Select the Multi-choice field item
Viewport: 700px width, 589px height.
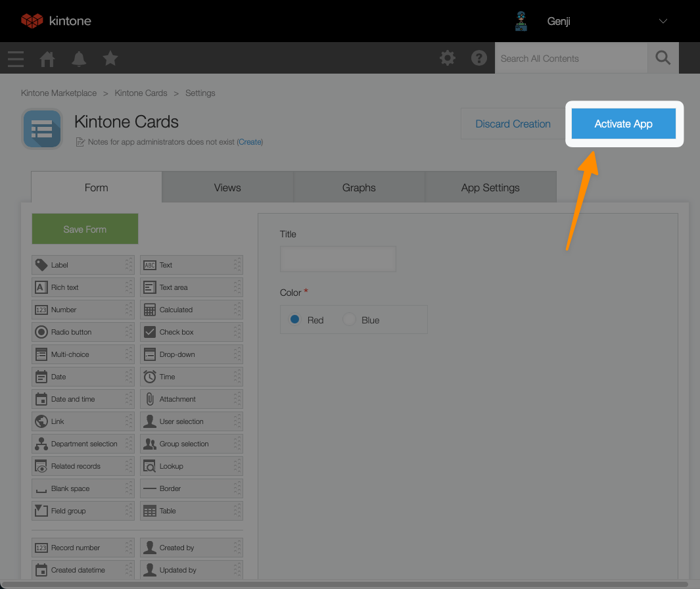83,354
